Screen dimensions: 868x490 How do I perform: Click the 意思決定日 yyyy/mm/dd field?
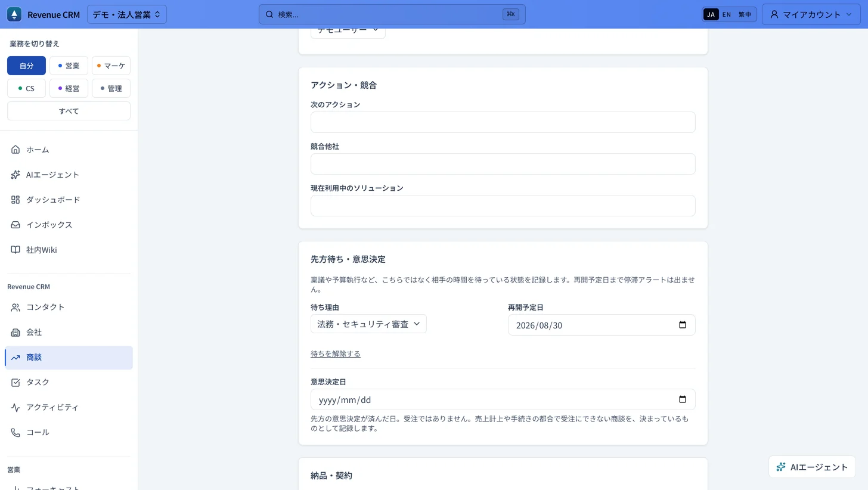[x=503, y=399]
